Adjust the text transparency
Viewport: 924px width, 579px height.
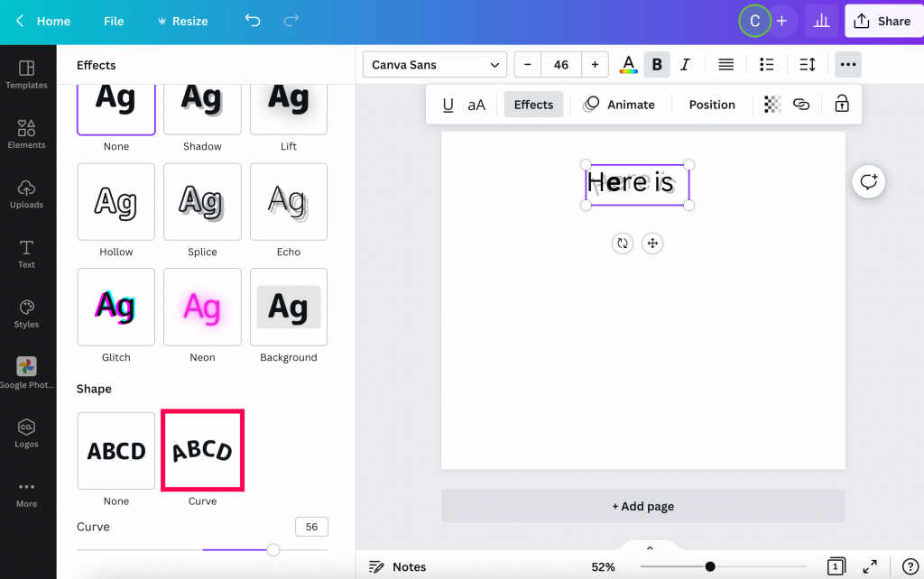coord(772,104)
